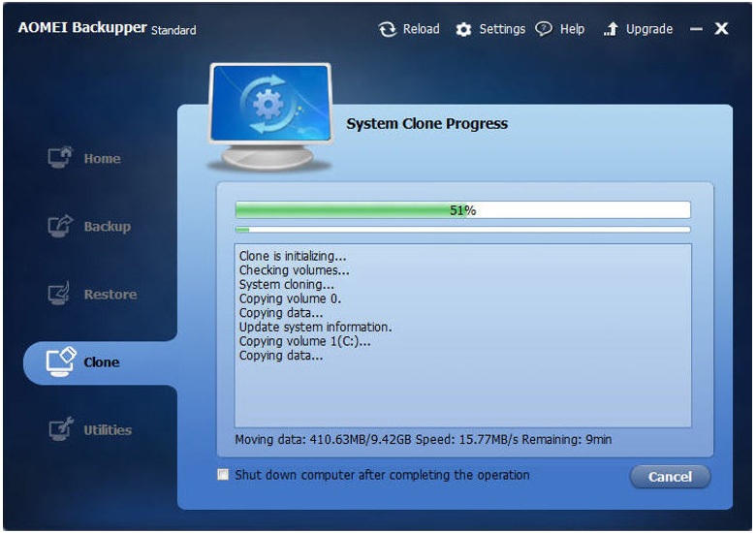
Task: Enable shut down computer after completing
Action: pyautogui.click(x=223, y=475)
